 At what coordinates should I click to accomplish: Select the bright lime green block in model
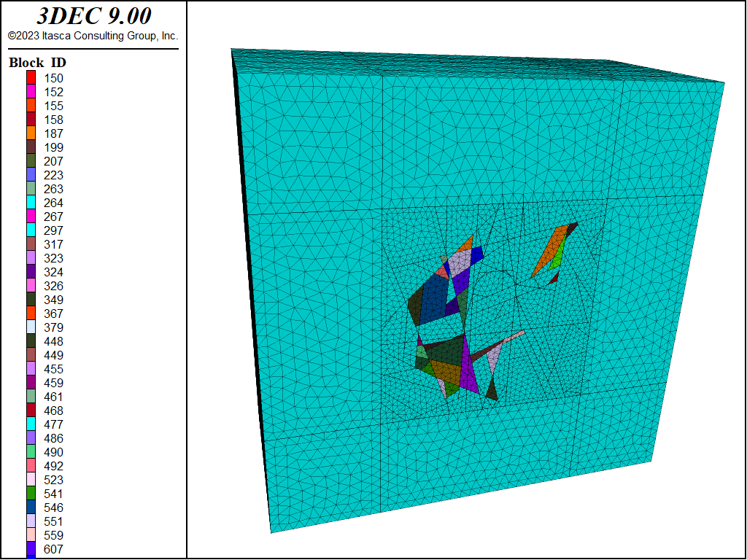point(557,257)
